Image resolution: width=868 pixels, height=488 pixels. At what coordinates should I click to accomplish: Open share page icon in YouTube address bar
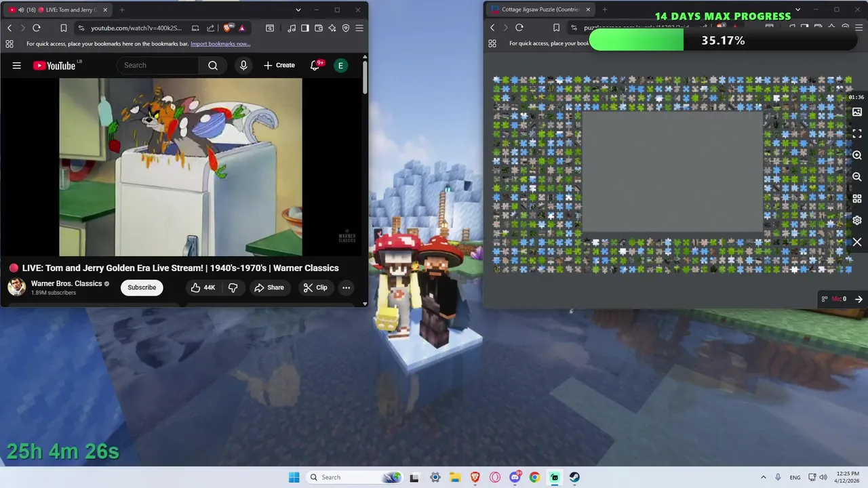coord(210,28)
